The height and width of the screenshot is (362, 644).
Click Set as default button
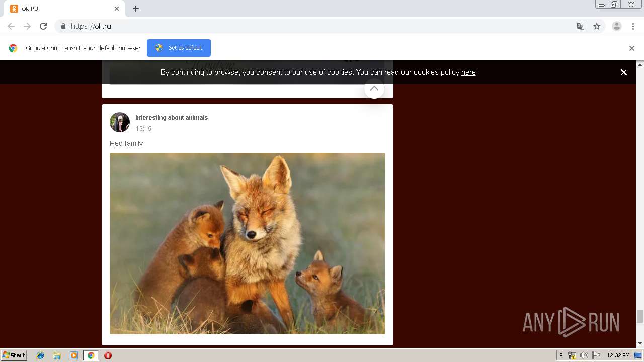[179, 48]
